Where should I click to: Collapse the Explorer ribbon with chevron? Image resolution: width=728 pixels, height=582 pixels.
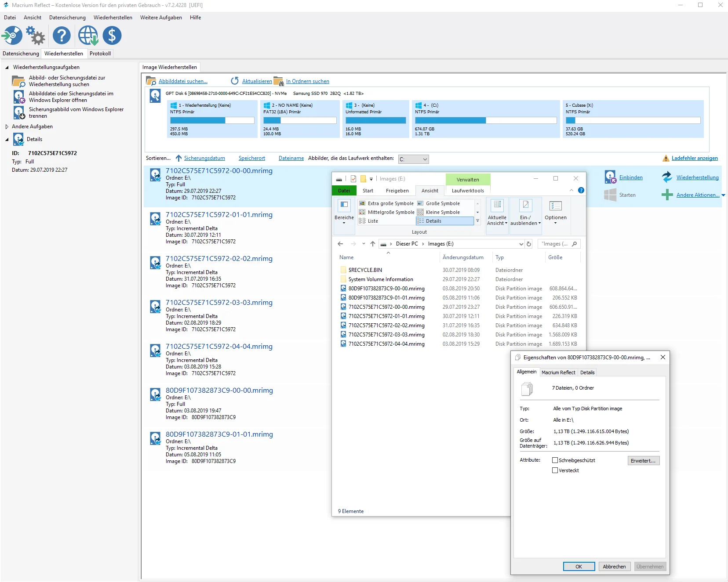point(571,190)
